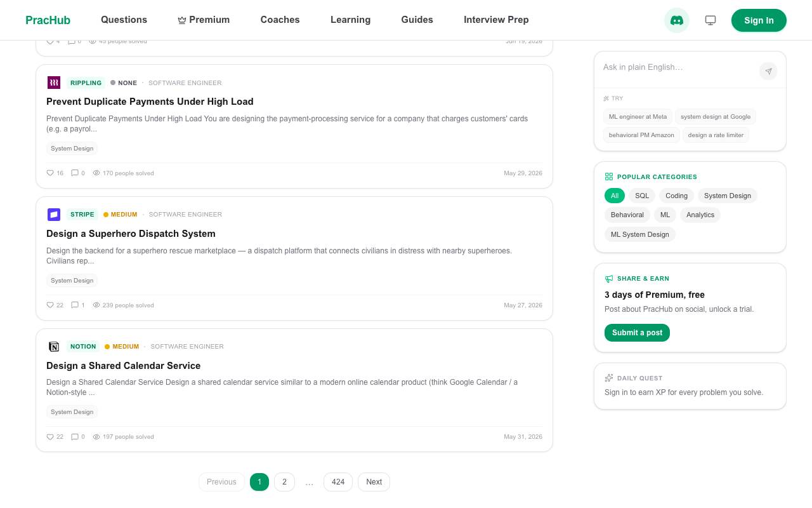Click the Notion company logo
The image size is (812, 508).
click(54, 347)
